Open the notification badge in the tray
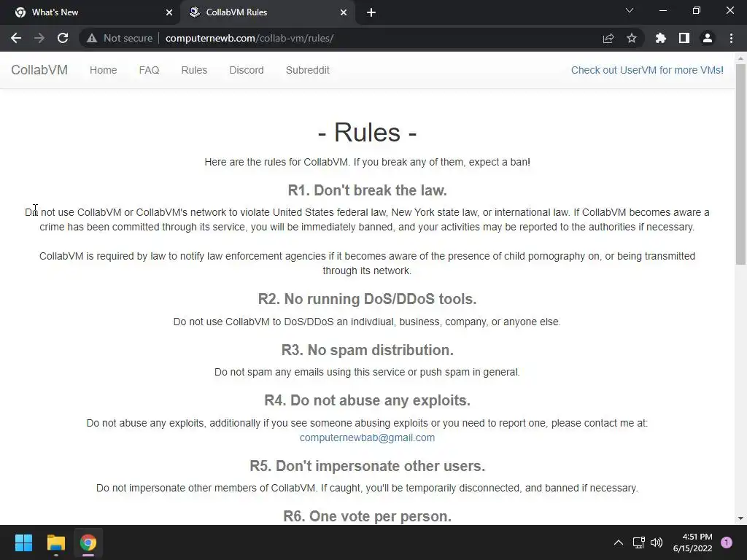Image resolution: width=747 pixels, height=560 pixels. 727,542
